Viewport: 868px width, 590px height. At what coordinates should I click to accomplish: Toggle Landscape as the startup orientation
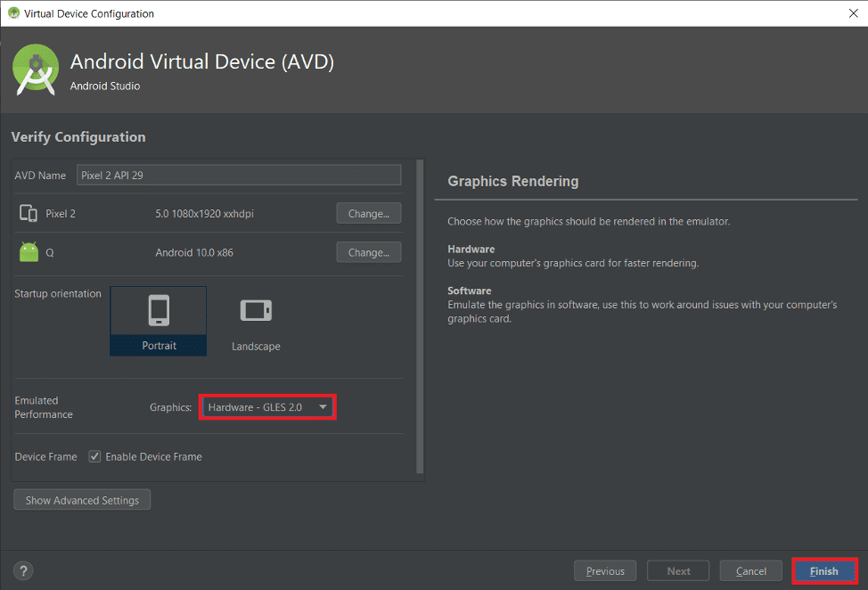pos(256,321)
